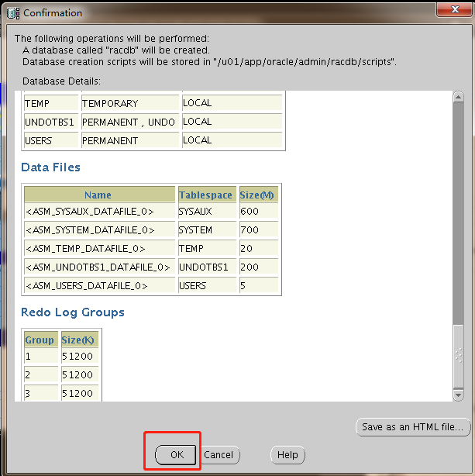Click LOCAL cell in the TEMP row
Screen dimensions: 475x476
pyautogui.click(x=232, y=103)
